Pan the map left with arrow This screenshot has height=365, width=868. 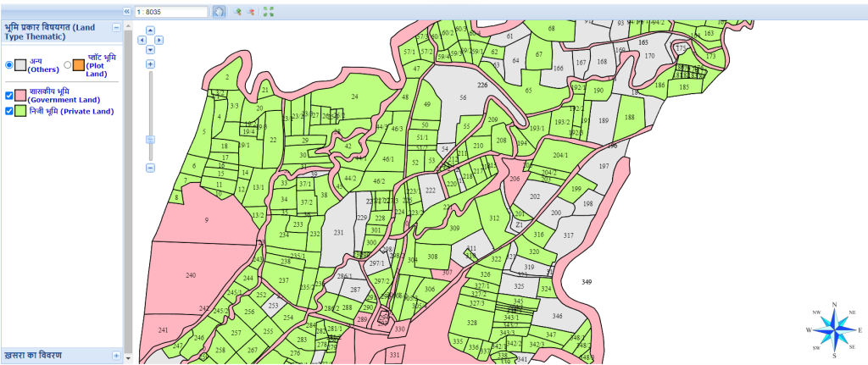142,39
